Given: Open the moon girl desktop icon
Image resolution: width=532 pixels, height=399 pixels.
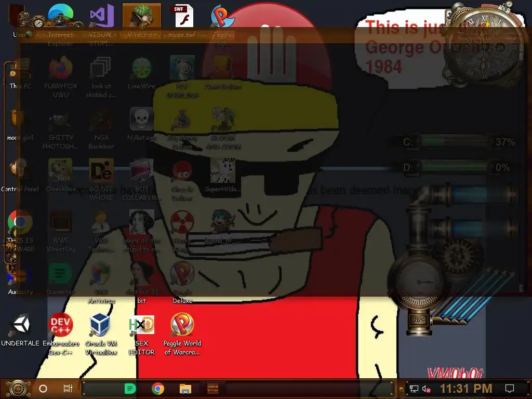Looking at the screenshot, I should point(20,125).
